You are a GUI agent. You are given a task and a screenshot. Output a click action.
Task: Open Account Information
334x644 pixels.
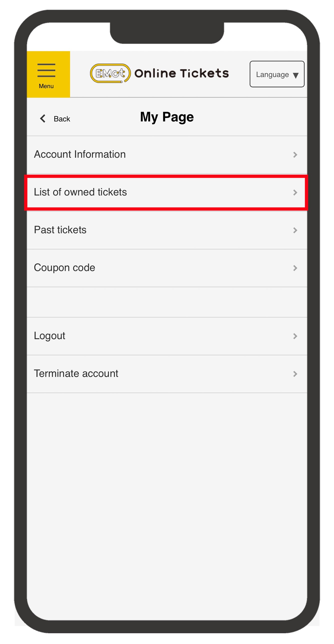[167, 155]
